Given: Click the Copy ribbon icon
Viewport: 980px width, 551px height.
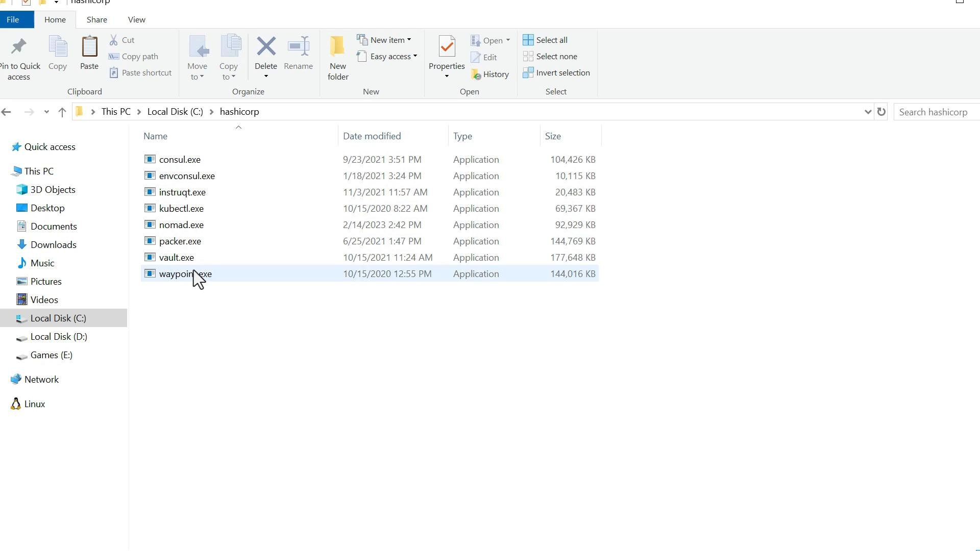Looking at the screenshot, I should (58, 53).
